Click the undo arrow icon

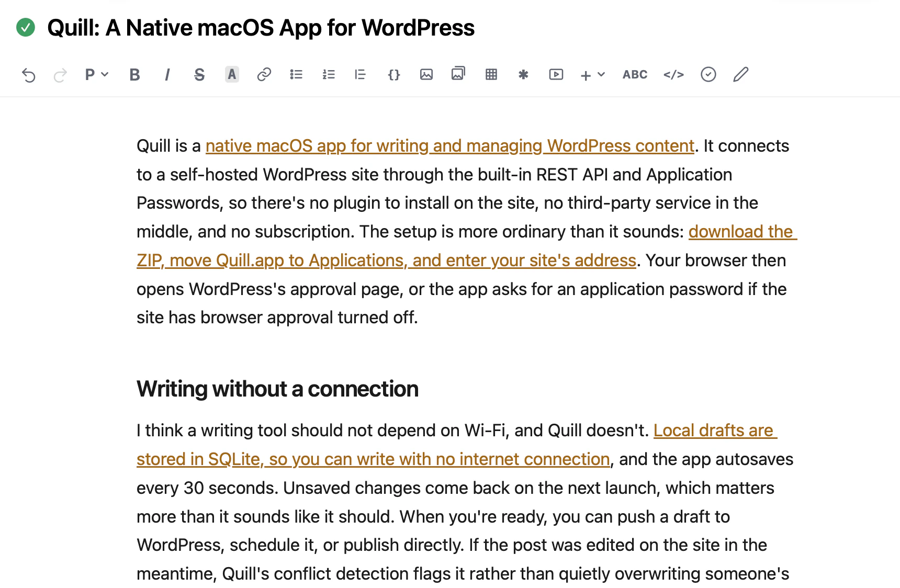tap(29, 75)
